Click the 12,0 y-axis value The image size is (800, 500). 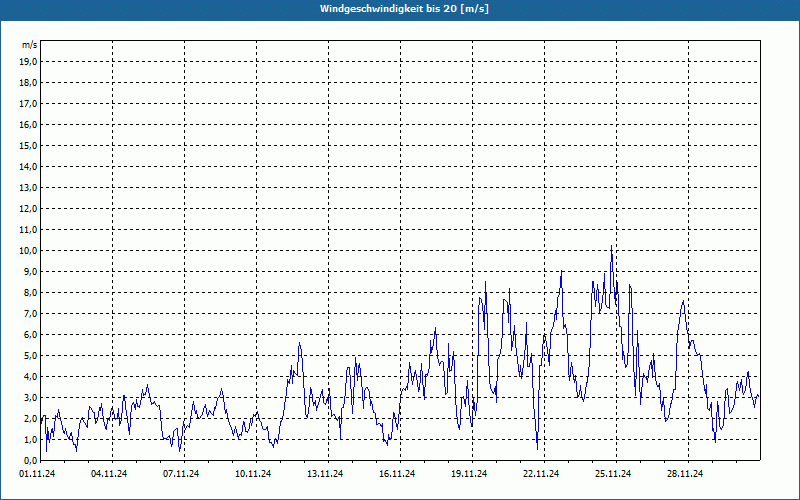point(28,209)
